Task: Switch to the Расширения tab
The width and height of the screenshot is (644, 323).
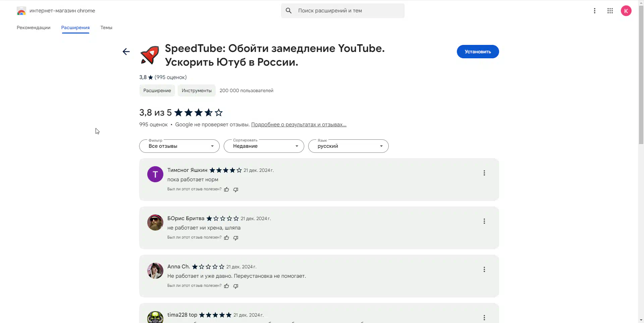Action: pyautogui.click(x=75, y=27)
